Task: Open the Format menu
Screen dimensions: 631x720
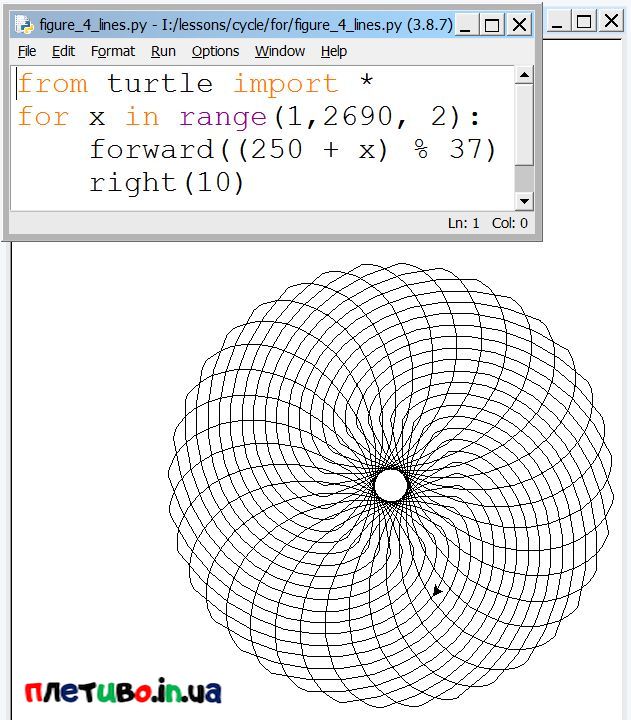Action: (113, 51)
